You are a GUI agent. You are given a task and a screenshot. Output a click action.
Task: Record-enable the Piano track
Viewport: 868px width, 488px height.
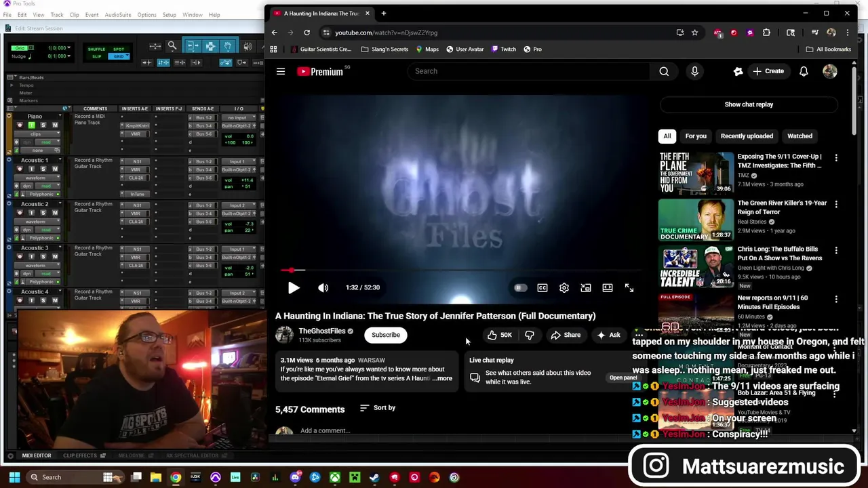tap(19, 125)
